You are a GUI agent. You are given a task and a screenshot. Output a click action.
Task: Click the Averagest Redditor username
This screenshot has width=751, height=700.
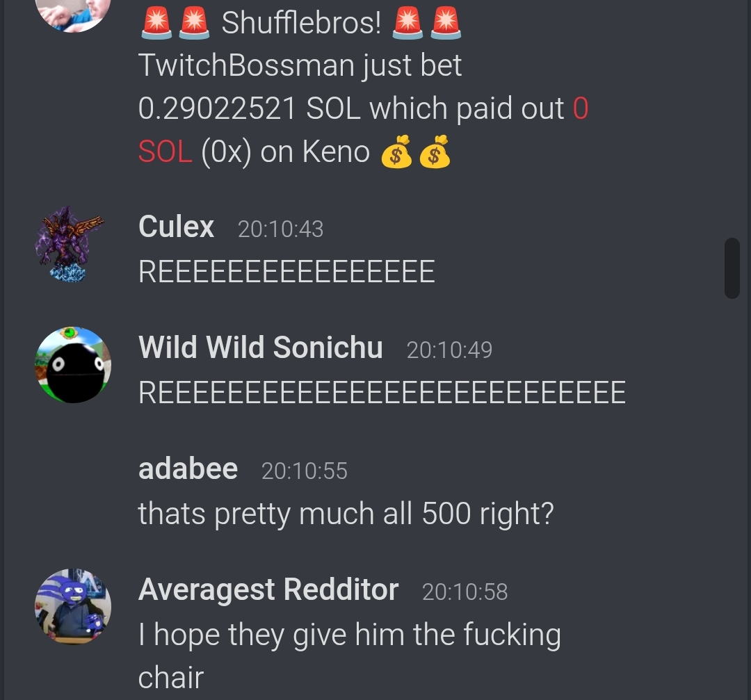268,589
